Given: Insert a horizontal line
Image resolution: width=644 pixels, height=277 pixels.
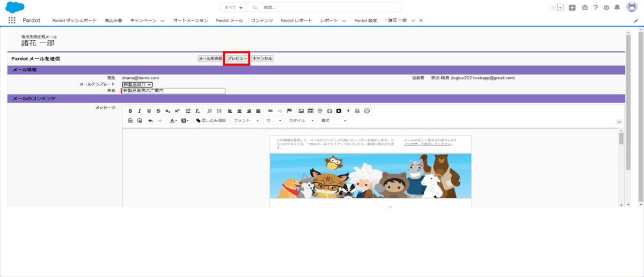Looking at the screenshot, I should click(x=320, y=111).
